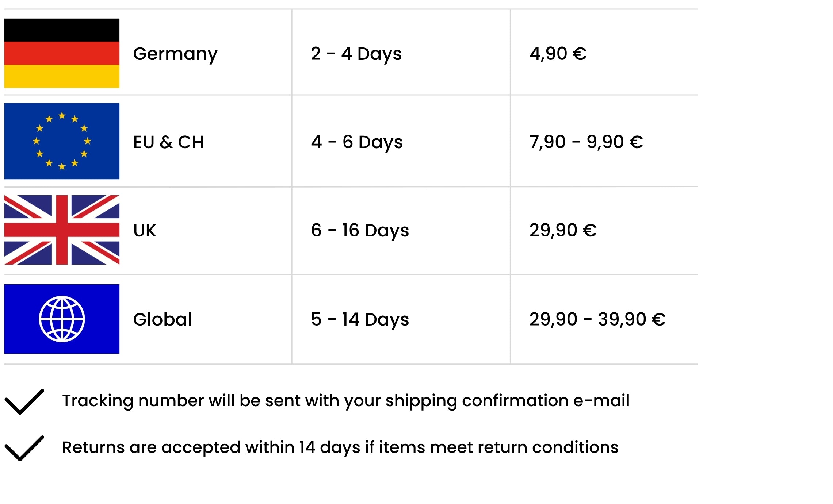This screenshot has width=833, height=504.
Task: Click checkmark beside returns accepted note
Action: coord(24,448)
